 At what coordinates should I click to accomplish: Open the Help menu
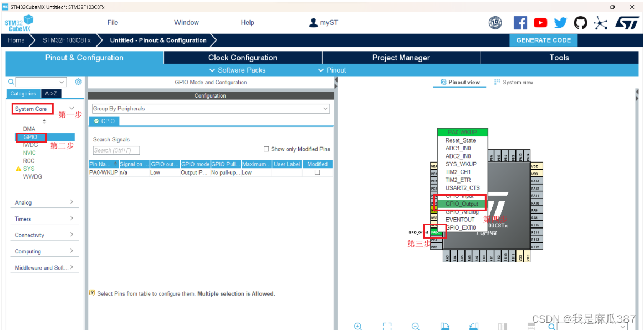247,23
